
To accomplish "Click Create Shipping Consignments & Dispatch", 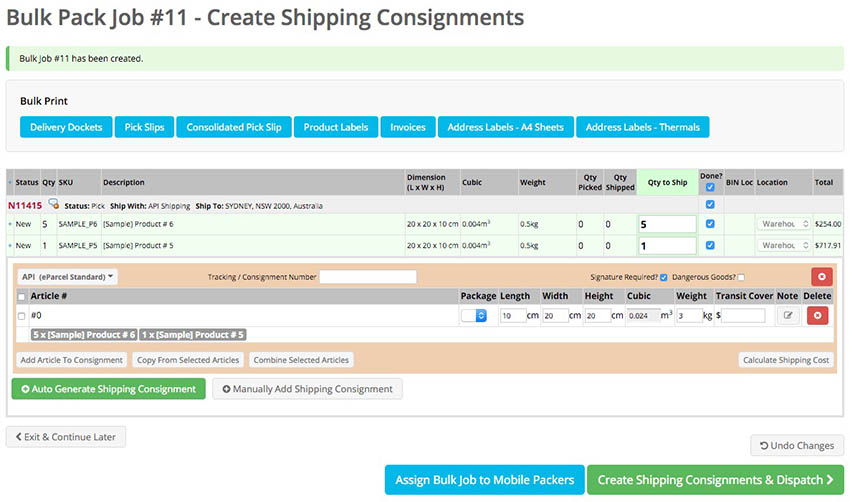I will [x=715, y=480].
